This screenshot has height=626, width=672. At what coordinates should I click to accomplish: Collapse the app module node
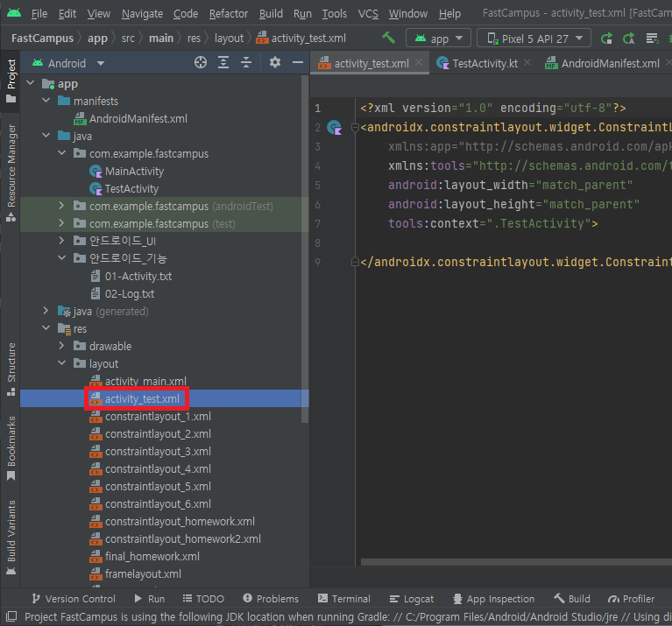31,82
